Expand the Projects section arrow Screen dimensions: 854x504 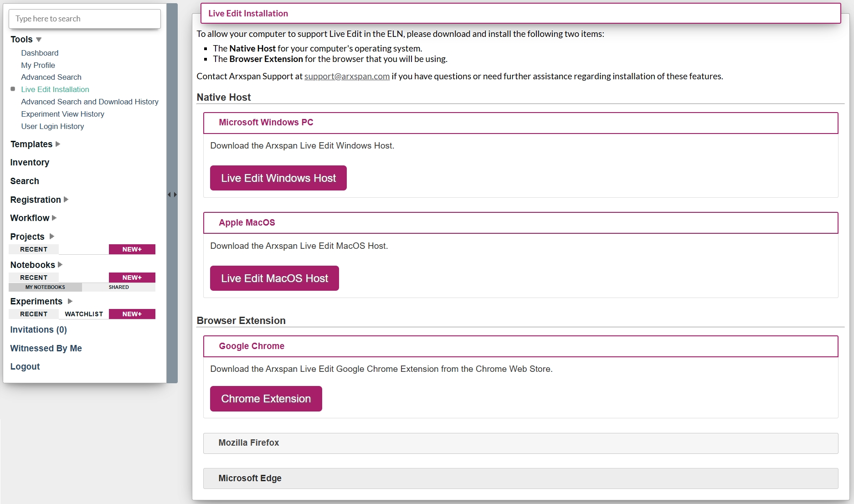(x=52, y=237)
